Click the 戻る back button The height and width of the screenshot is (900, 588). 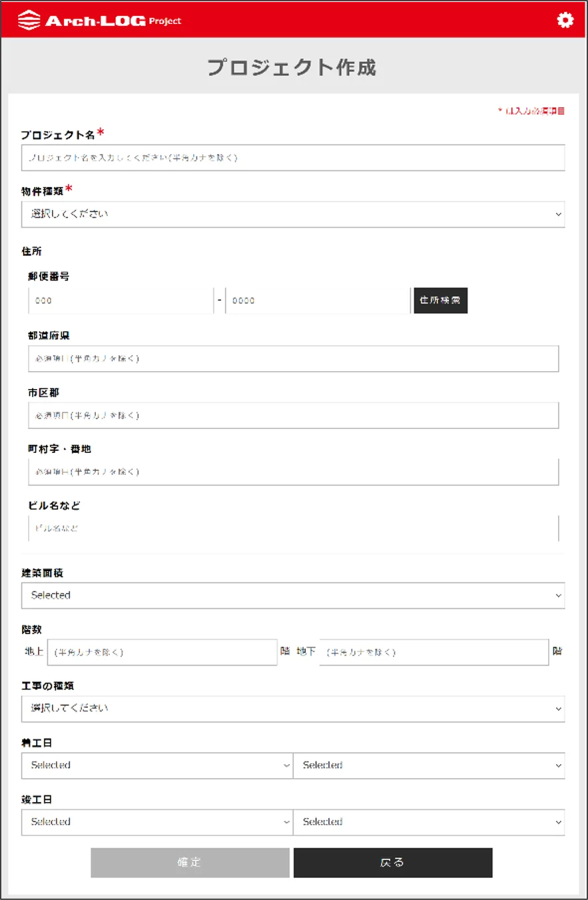pos(393,863)
